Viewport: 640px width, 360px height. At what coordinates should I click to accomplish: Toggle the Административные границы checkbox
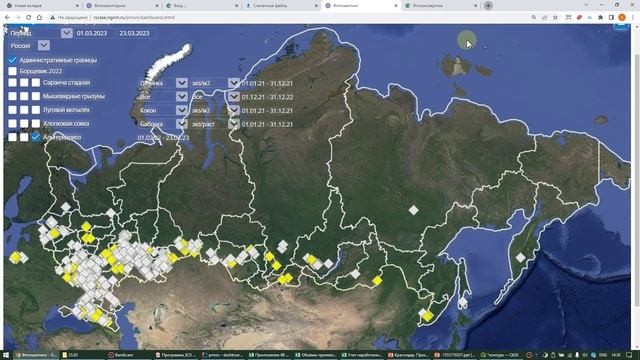[x=13, y=60]
